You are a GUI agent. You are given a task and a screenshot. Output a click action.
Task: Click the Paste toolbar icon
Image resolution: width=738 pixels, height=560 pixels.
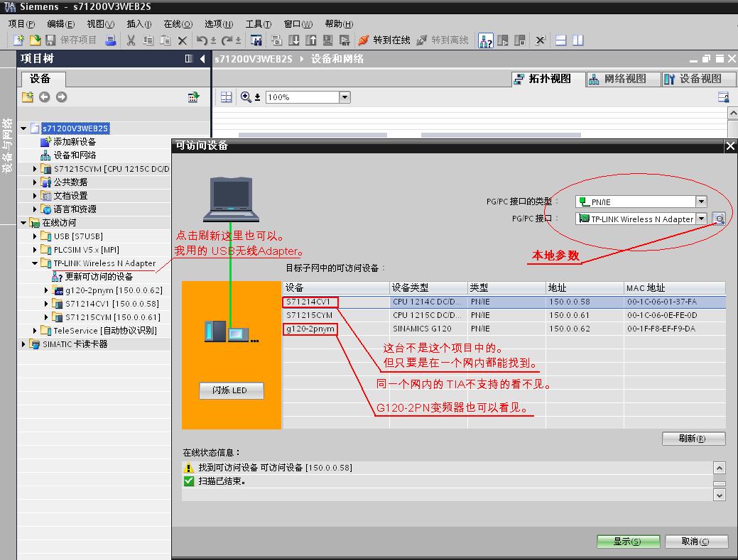[165, 40]
